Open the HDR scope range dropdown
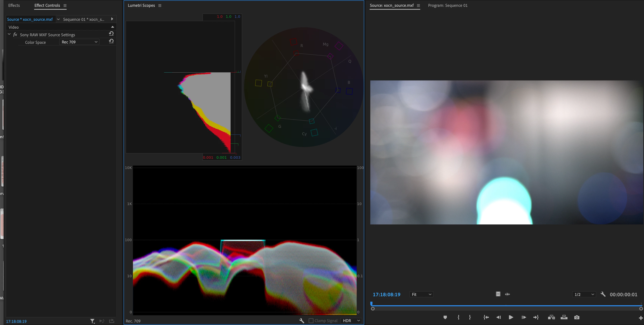Image resolution: width=644 pixels, height=325 pixels. point(351,321)
